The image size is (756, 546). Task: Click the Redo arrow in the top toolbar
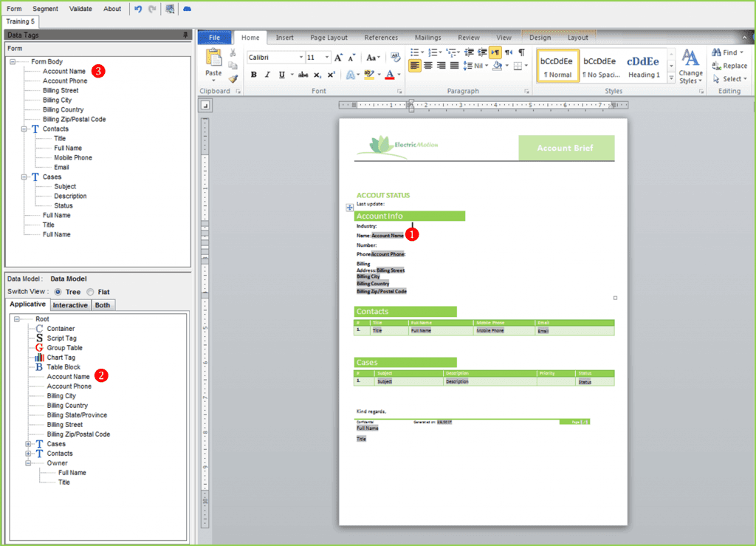(x=152, y=9)
